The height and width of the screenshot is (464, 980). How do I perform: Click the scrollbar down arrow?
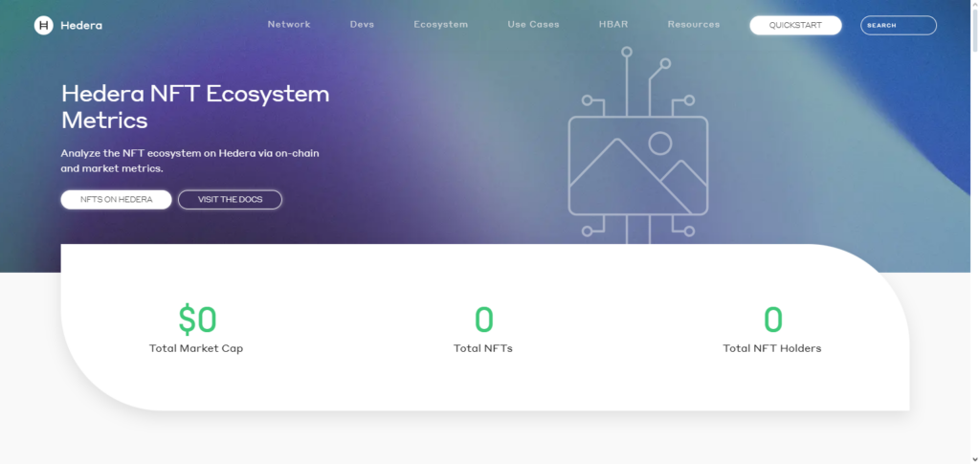[975, 459]
